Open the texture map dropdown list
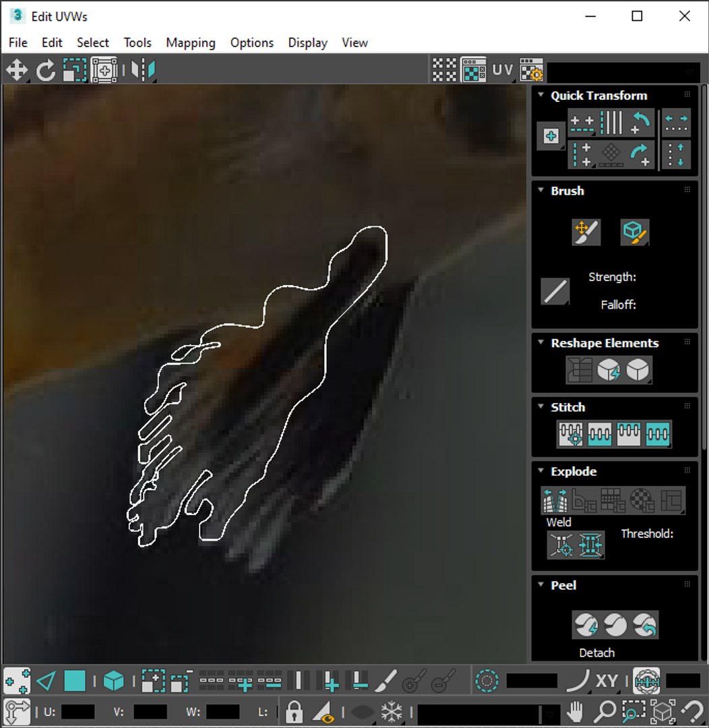Viewport: 709px width, 728px height. click(623, 71)
